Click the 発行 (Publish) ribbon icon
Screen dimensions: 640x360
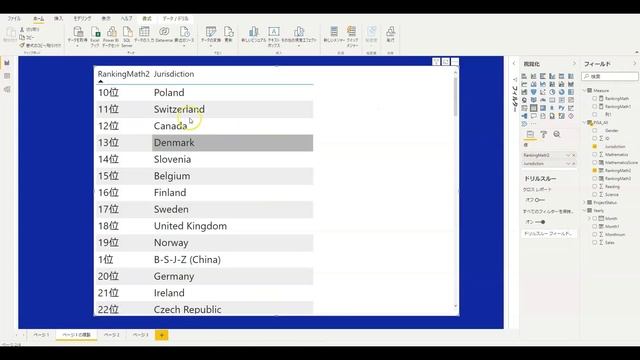tap(390, 32)
